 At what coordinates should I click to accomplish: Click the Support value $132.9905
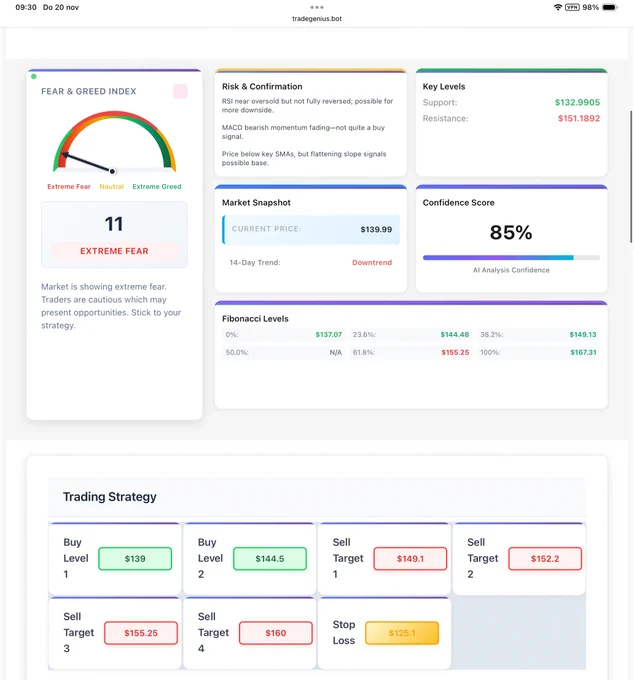point(577,102)
